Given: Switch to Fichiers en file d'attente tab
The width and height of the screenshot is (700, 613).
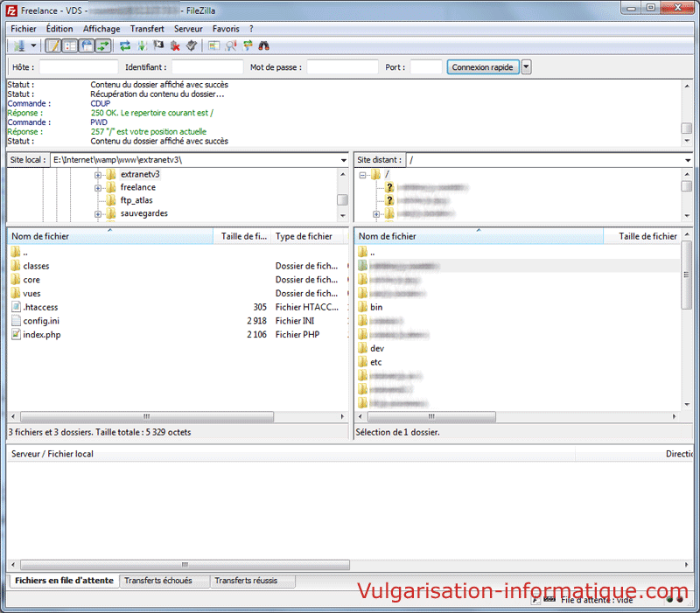Looking at the screenshot, I should click(64, 581).
